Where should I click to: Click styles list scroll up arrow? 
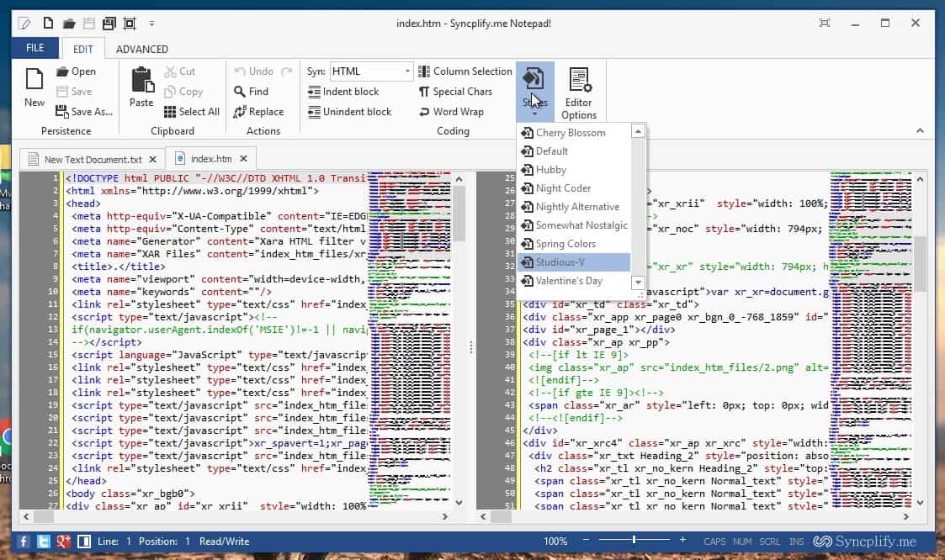tap(638, 130)
